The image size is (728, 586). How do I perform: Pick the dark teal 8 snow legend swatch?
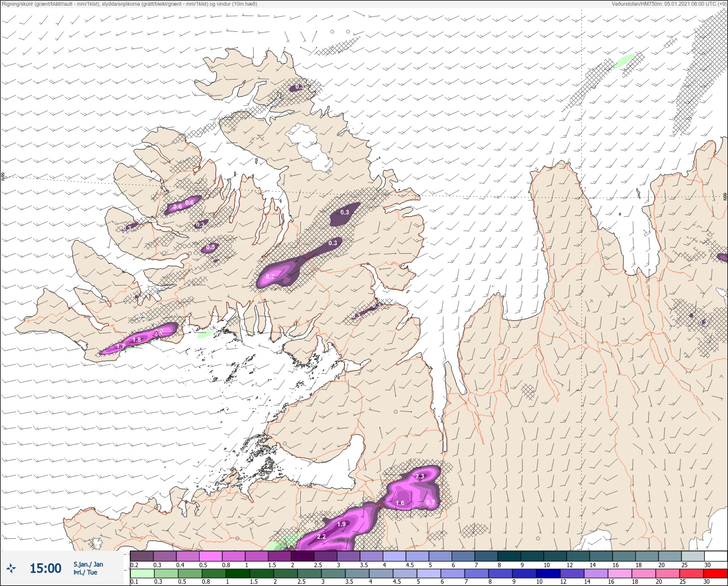coord(508,556)
